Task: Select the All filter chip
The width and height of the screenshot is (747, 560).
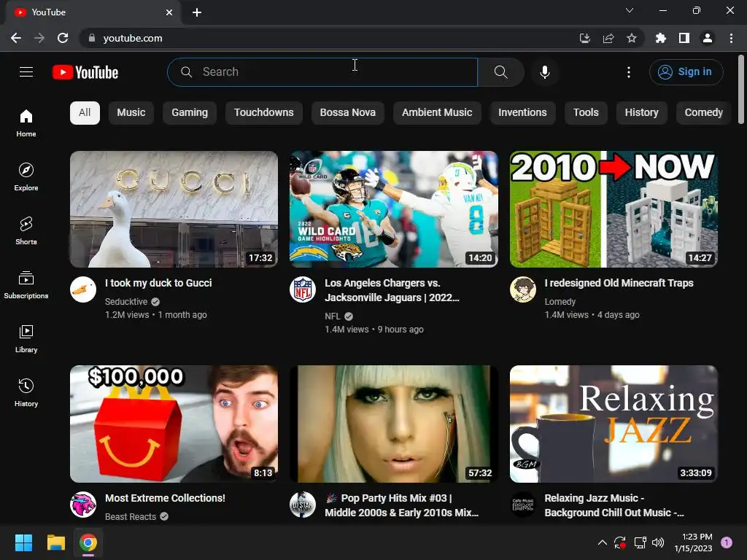Action: [85, 113]
